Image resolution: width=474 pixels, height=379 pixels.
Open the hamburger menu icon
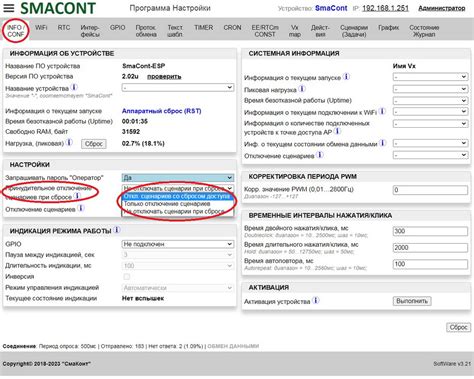click(9, 8)
